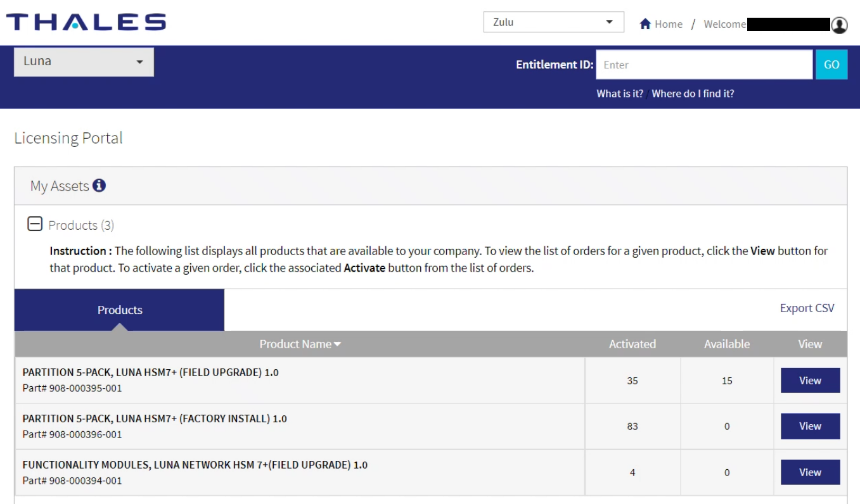Click the available count 15
The height and width of the screenshot is (504, 860).
click(x=727, y=381)
